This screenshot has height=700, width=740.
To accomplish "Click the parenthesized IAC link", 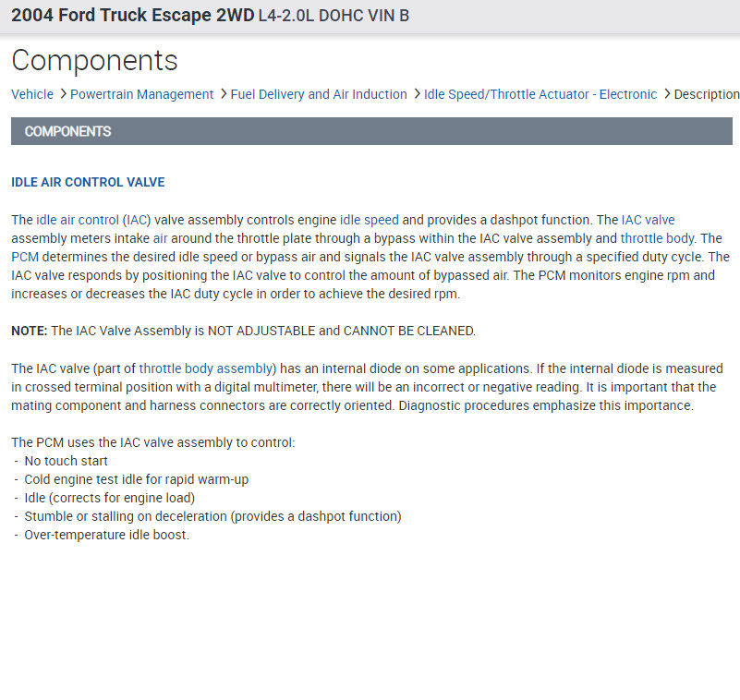I will (x=137, y=220).
